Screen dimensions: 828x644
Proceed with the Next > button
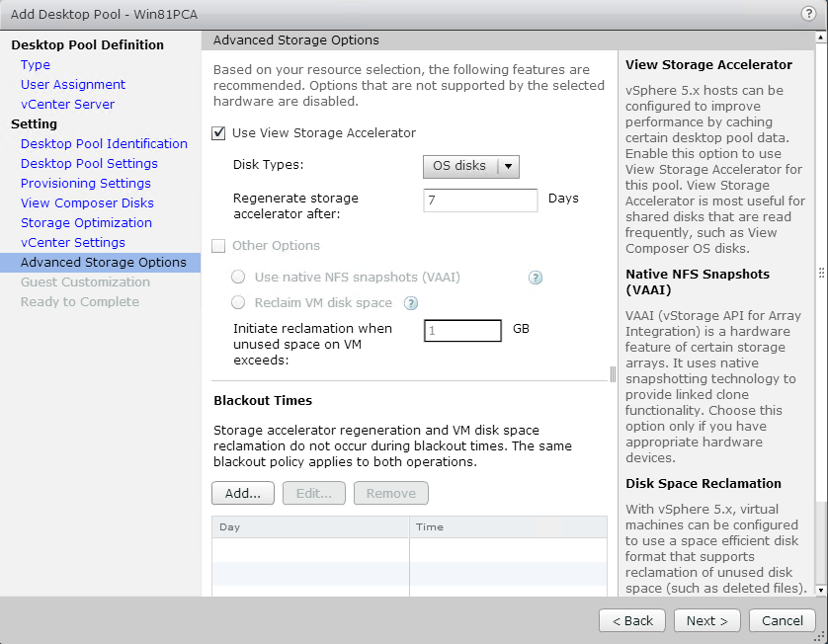pos(707,620)
